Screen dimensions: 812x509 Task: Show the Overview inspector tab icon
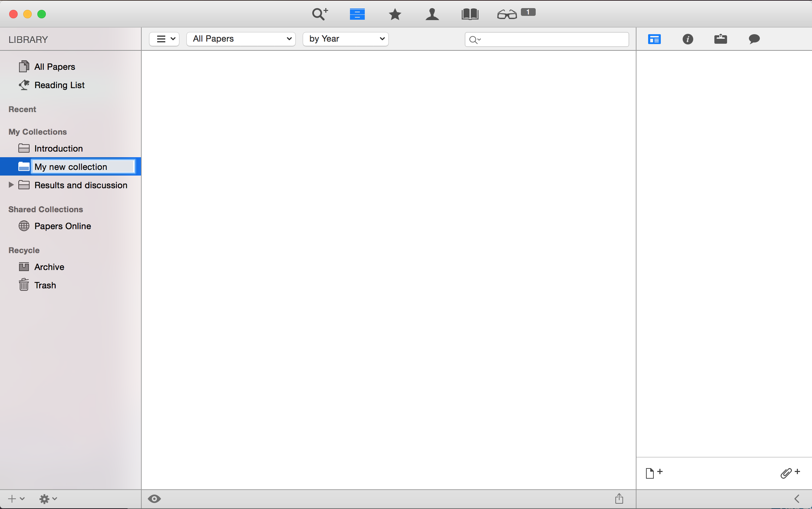coord(654,39)
